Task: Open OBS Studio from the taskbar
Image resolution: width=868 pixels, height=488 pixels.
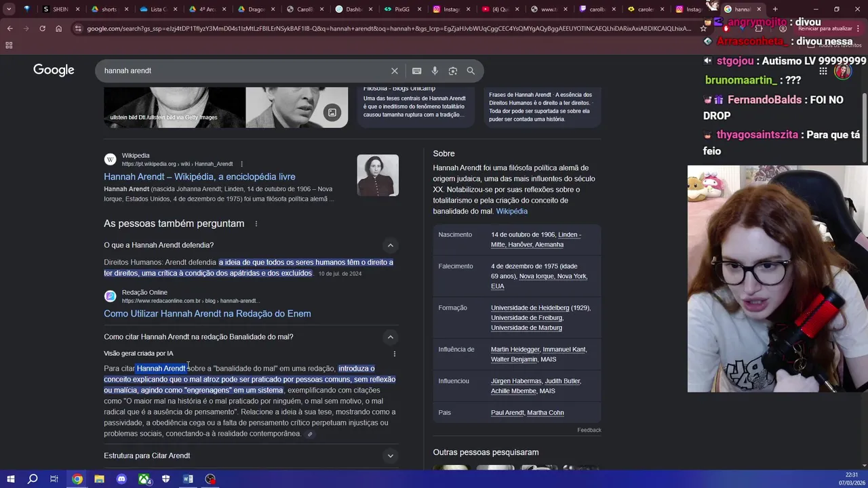Action: click(x=210, y=479)
